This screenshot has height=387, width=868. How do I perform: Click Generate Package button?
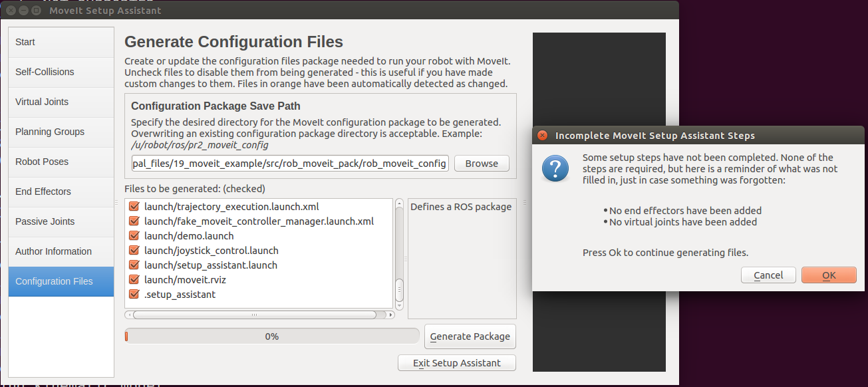click(x=470, y=336)
